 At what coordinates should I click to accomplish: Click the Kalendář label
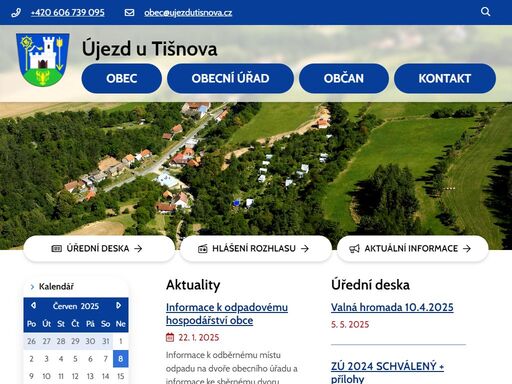click(56, 287)
